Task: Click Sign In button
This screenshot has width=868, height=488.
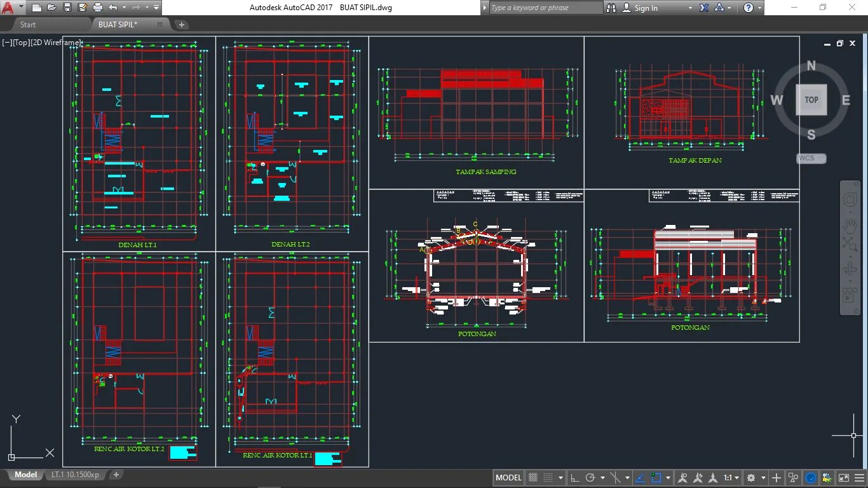Action: click(646, 8)
